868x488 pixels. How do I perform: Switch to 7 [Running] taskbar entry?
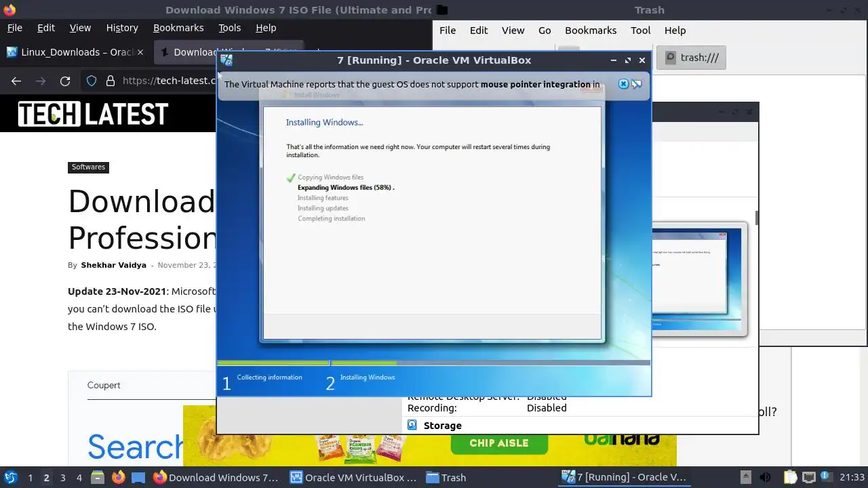[x=625, y=477]
